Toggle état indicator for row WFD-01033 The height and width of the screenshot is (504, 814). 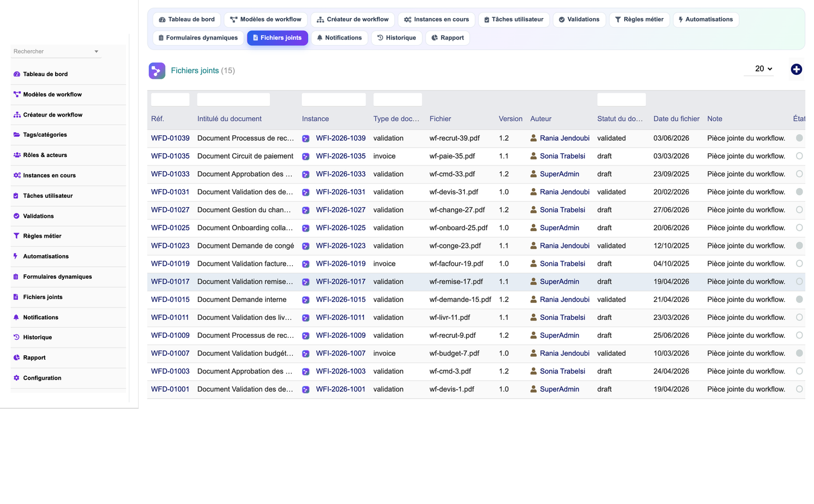tap(799, 174)
